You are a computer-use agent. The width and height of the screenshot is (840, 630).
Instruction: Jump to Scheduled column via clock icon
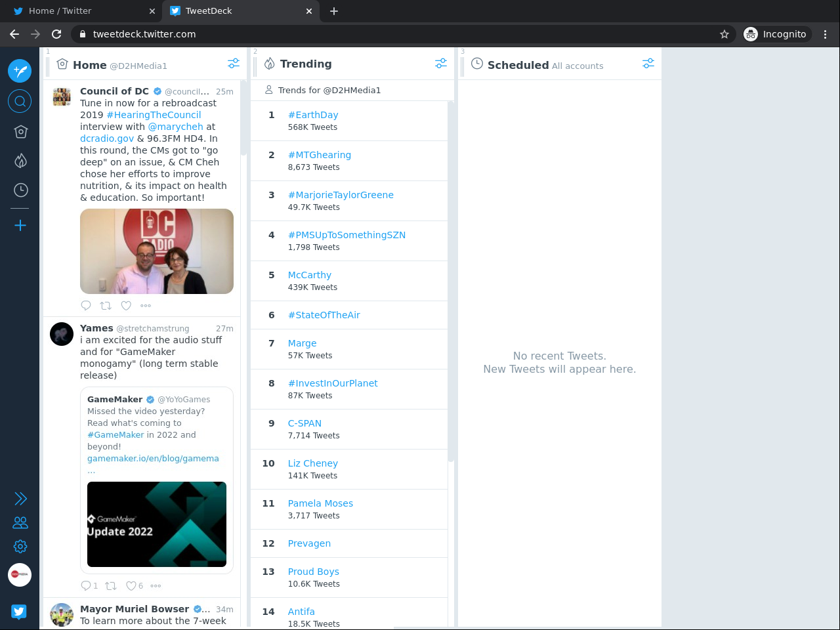(20, 190)
